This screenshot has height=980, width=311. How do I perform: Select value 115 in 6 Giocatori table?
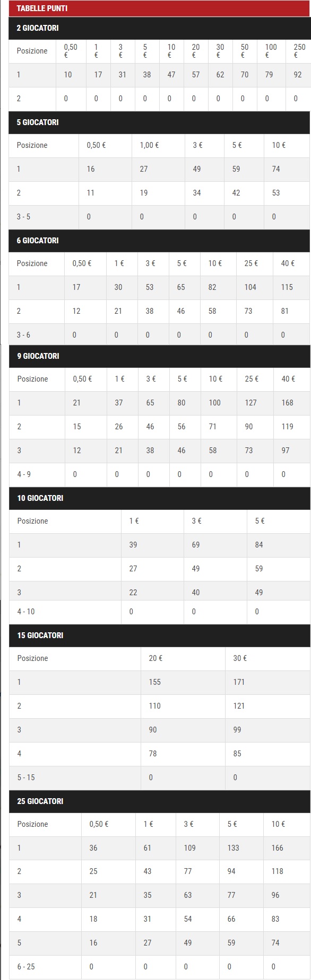pos(287,287)
